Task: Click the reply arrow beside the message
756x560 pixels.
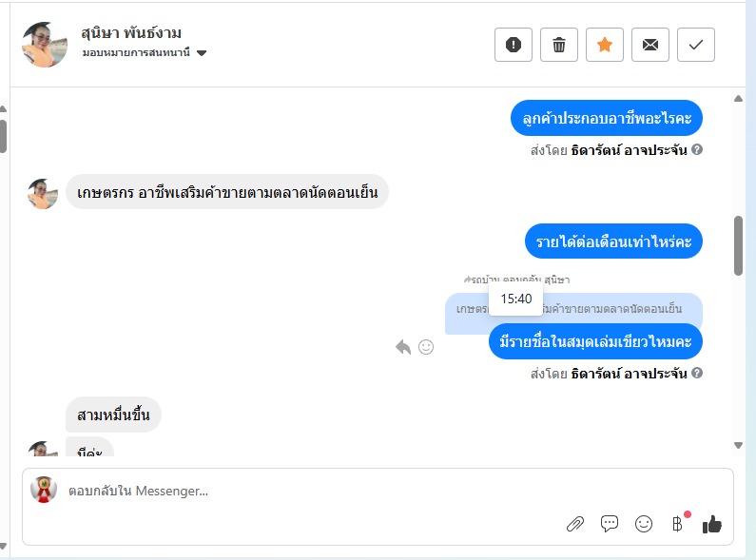Action: (x=403, y=347)
